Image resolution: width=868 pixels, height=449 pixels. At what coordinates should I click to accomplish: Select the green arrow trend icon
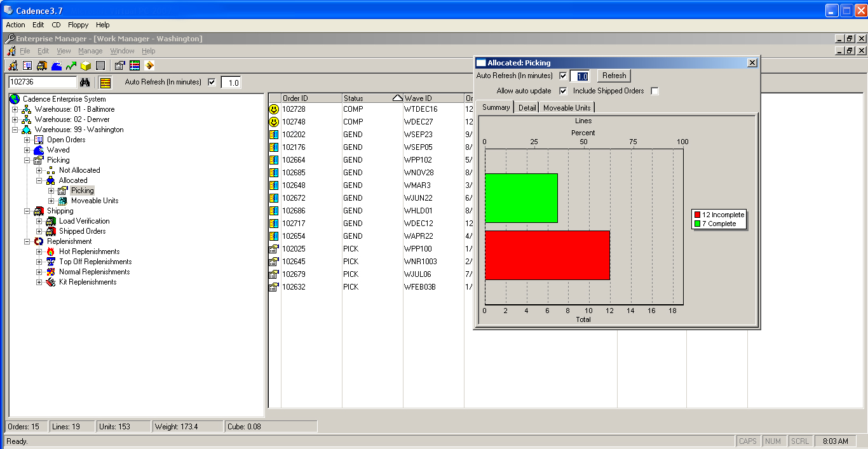[71, 65]
